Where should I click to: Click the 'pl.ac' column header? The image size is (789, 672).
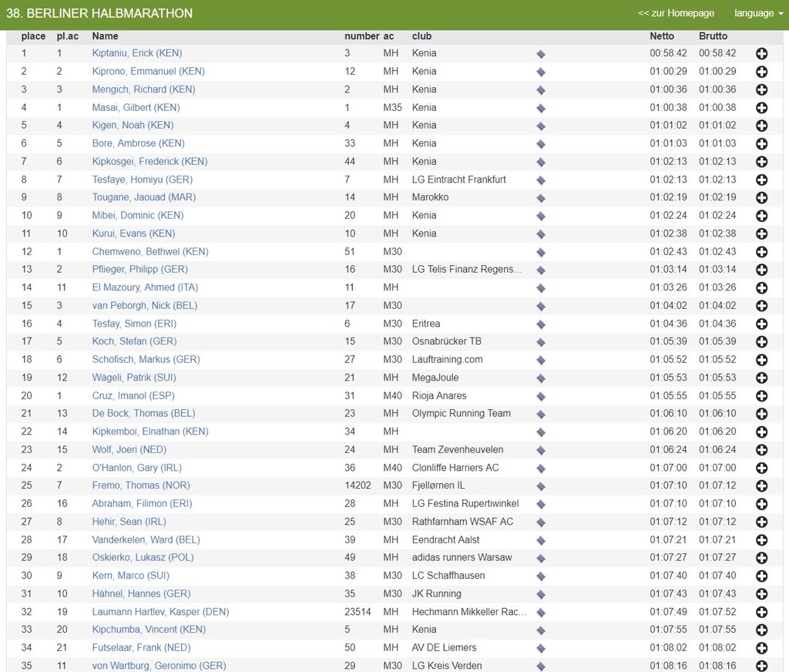coord(68,36)
